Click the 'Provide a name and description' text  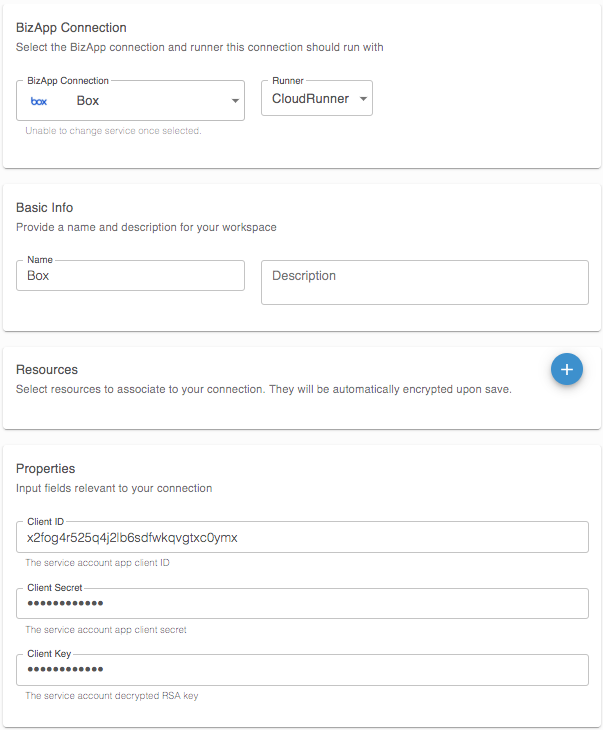coord(146,227)
